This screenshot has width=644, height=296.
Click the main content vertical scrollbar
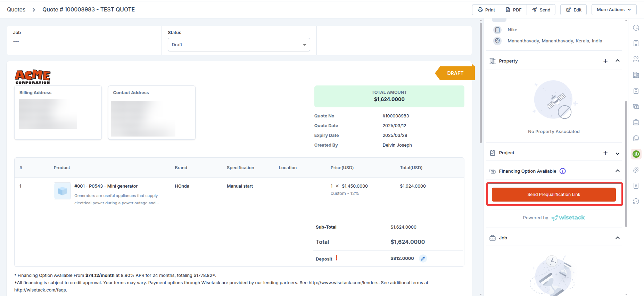point(481,83)
